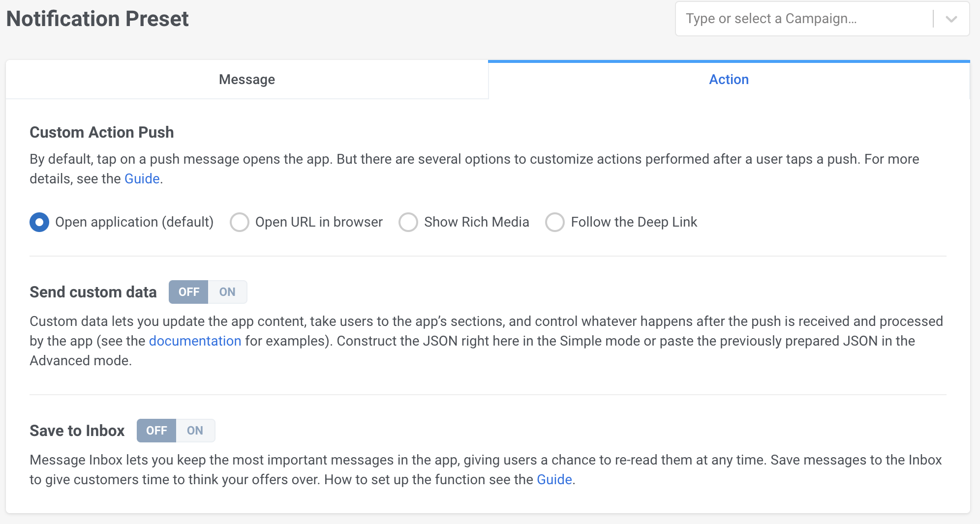Image resolution: width=980 pixels, height=524 pixels.
Task: Click OFF on Send custom data toggle
Action: (x=188, y=292)
